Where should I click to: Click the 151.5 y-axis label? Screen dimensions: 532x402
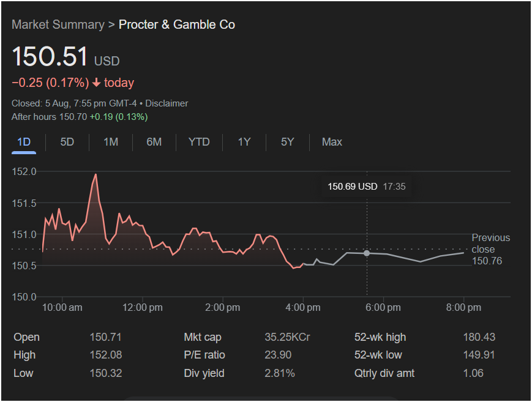pyautogui.click(x=24, y=203)
